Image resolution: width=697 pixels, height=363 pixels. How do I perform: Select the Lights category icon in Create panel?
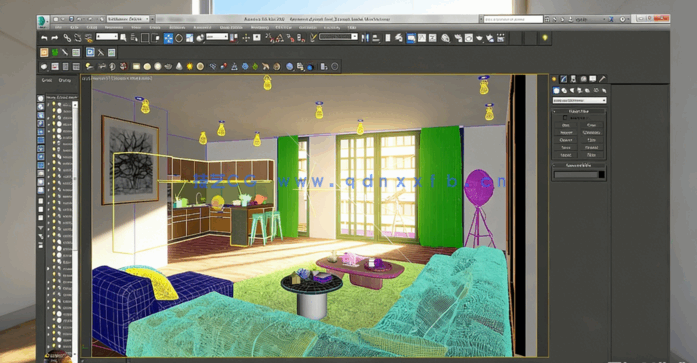click(x=572, y=91)
